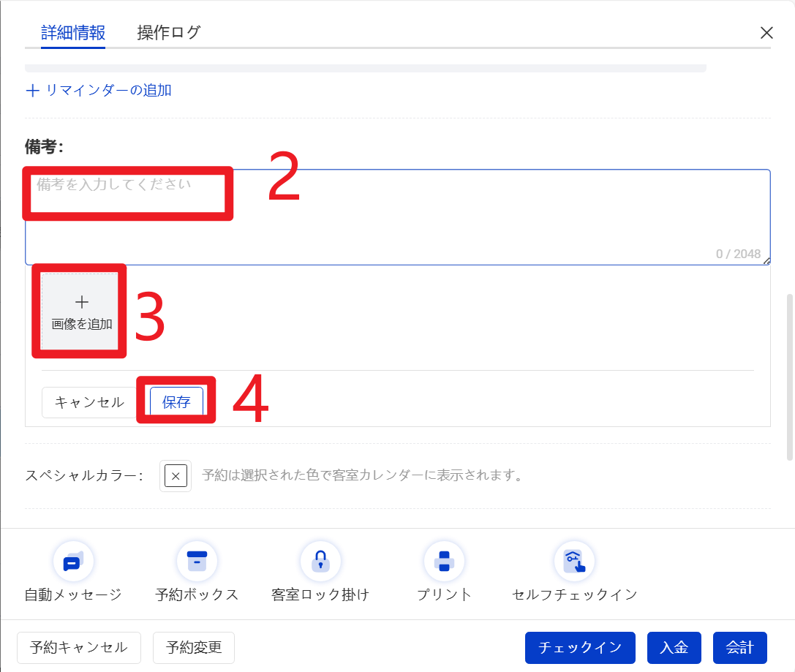Click the plus icon in 画像を追加
The width and height of the screenshot is (795, 672).
point(82,302)
